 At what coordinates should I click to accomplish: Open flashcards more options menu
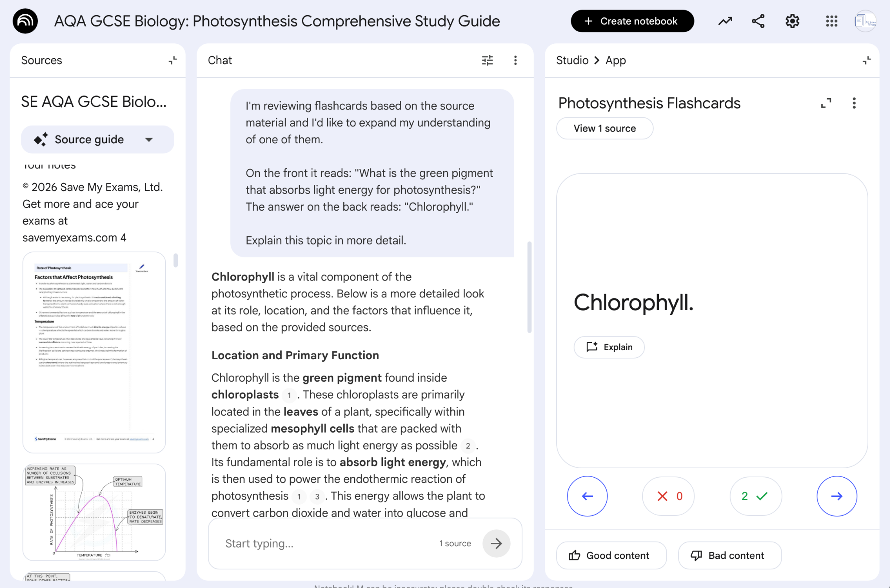tap(854, 103)
